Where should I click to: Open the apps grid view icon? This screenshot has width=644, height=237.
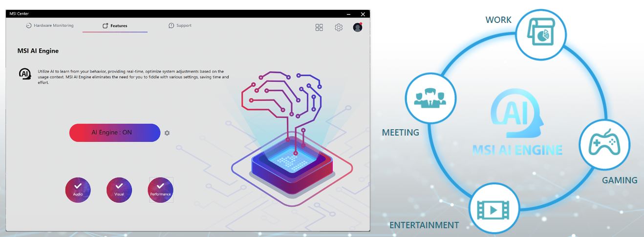(319, 28)
